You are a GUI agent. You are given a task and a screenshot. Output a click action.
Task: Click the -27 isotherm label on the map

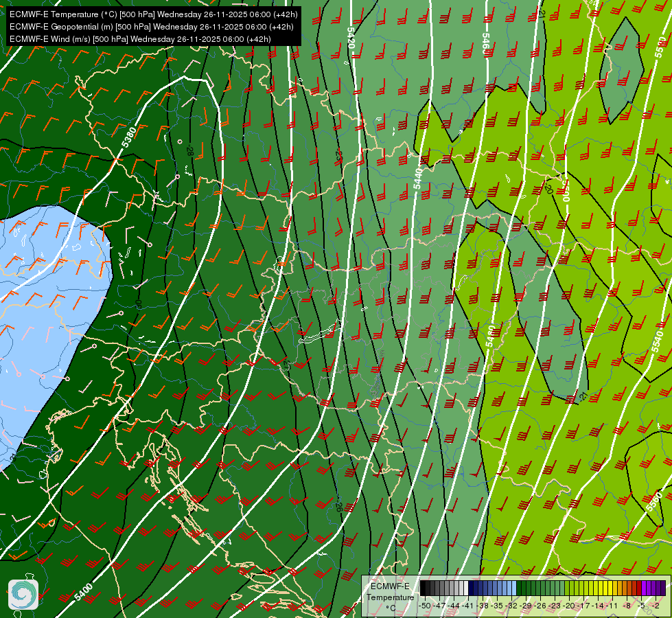tap(286, 365)
